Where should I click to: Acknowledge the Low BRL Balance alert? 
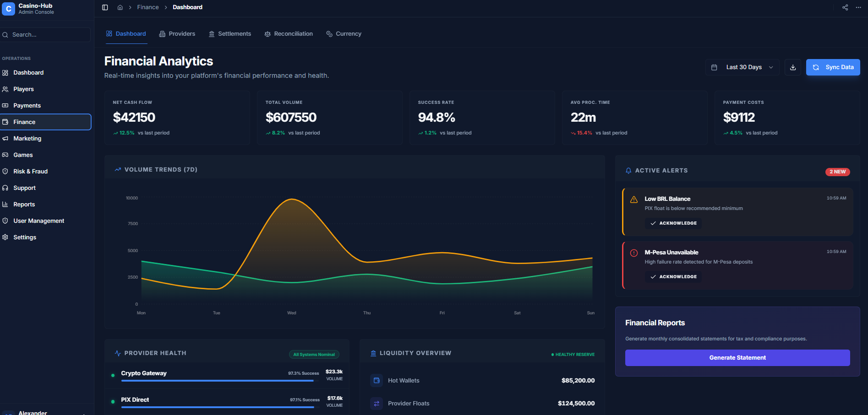673,223
